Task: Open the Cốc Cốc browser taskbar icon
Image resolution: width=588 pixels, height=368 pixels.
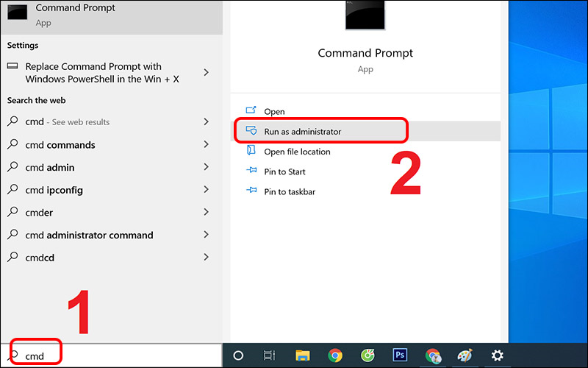Action: click(x=367, y=355)
